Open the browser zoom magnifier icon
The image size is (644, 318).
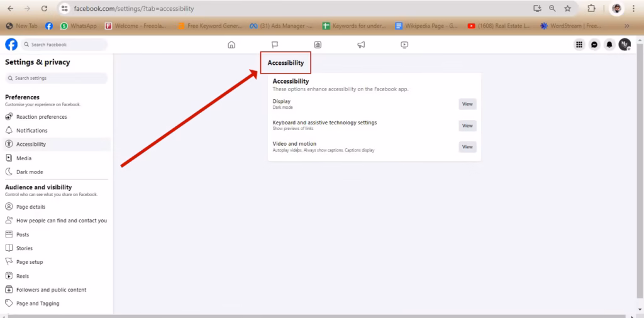pos(552,9)
